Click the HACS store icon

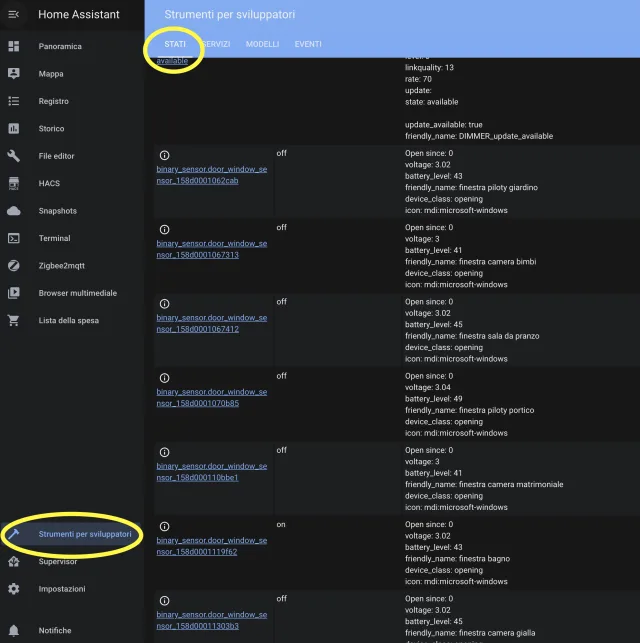pos(14,183)
